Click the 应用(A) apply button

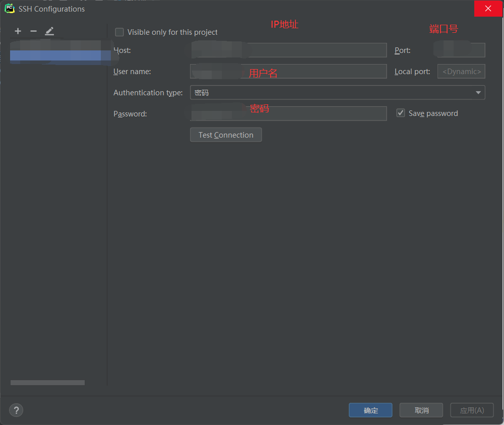[x=472, y=410]
